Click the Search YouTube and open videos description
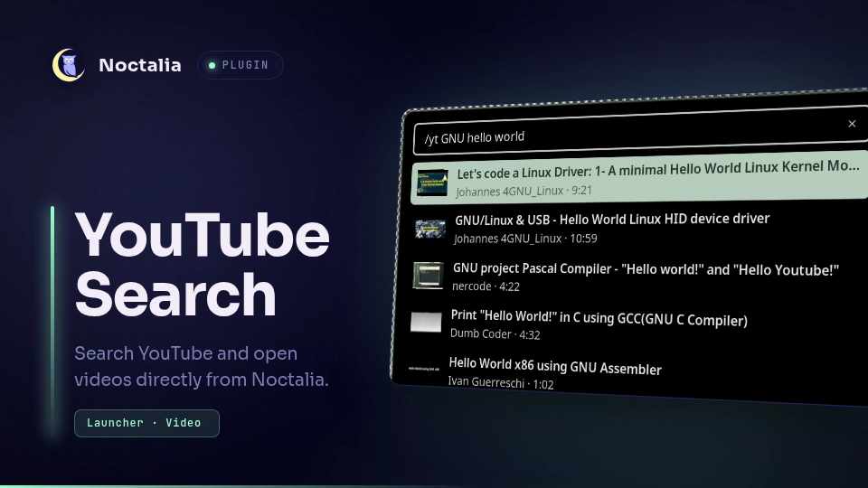This screenshot has width=868, height=488. 202,366
